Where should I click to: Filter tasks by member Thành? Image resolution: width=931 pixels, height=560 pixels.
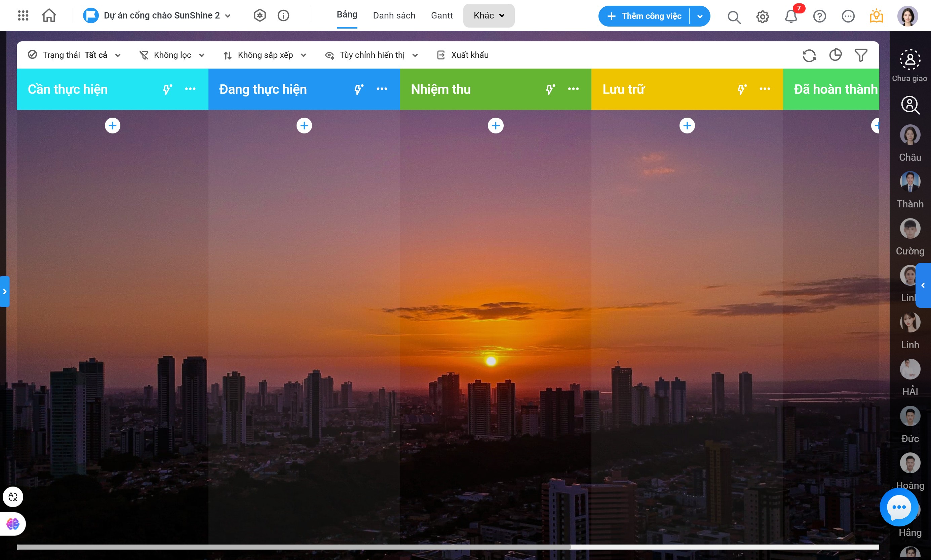pos(910,182)
